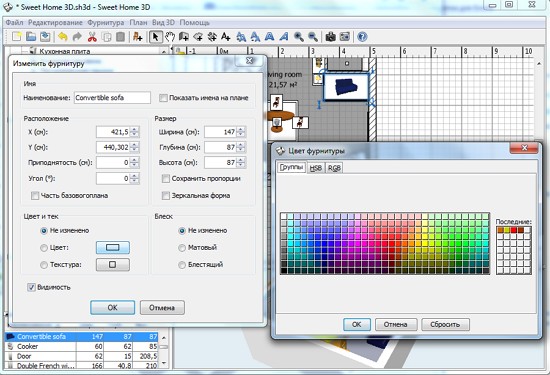The height and width of the screenshot is (375, 550).
Task: Zoom in with magnifier plus icon
Action: [299, 36]
